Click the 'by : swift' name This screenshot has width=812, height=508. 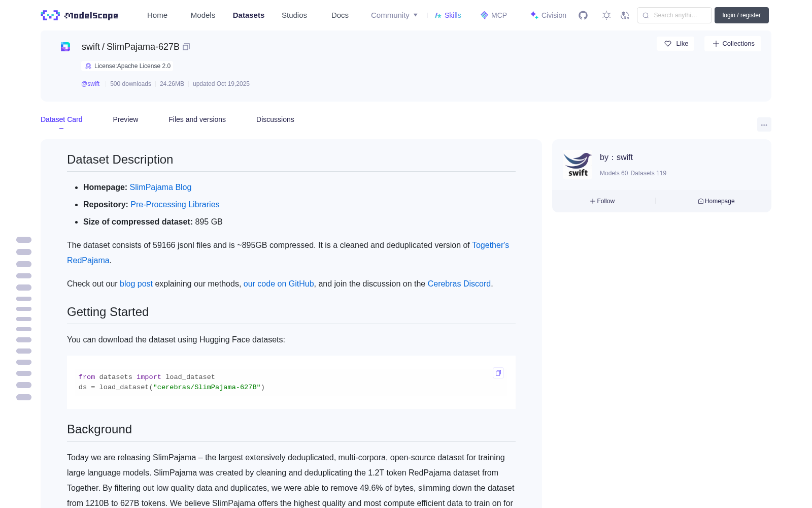pyautogui.click(x=616, y=157)
